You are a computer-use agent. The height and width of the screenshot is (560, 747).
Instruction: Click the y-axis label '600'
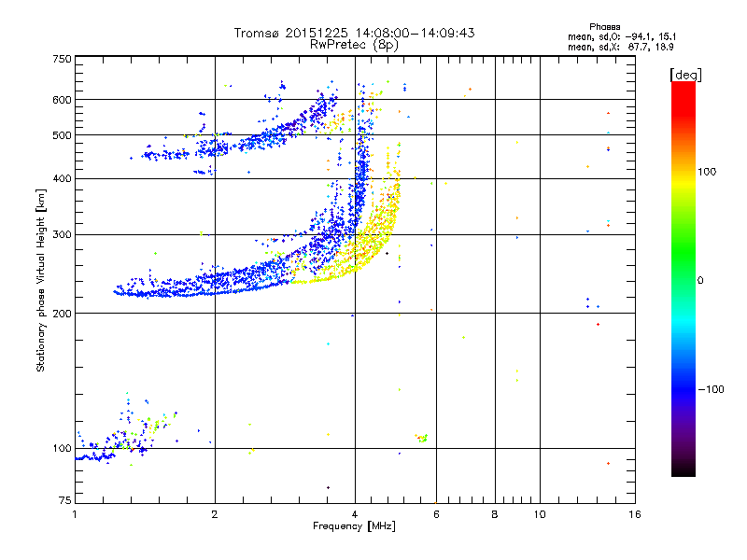(x=62, y=100)
